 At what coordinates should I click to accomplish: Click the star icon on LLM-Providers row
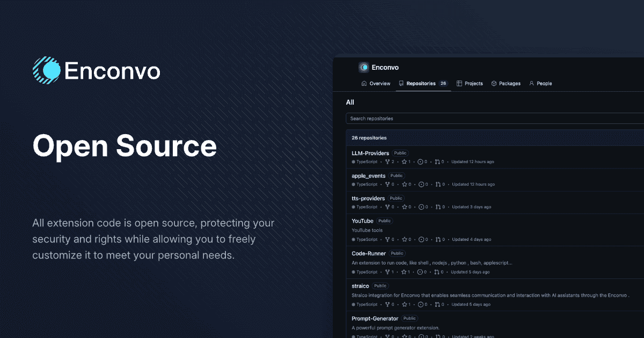(x=403, y=161)
